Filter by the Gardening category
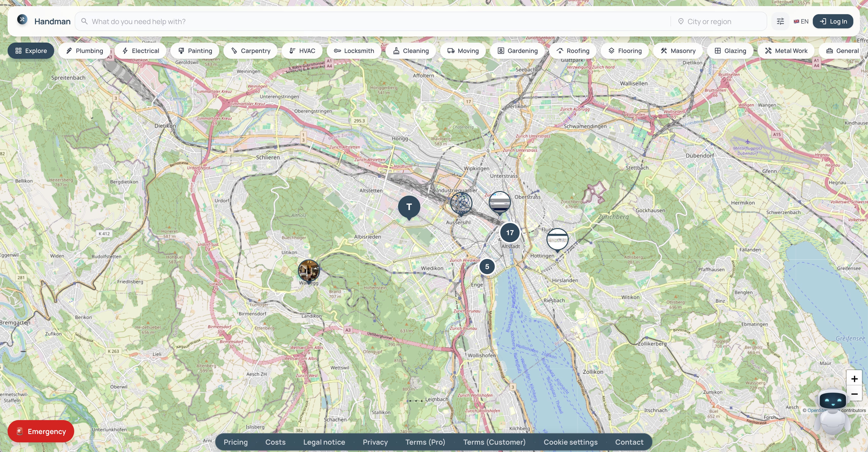Screen dimensions: 868x452 click(x=518, y=51)
